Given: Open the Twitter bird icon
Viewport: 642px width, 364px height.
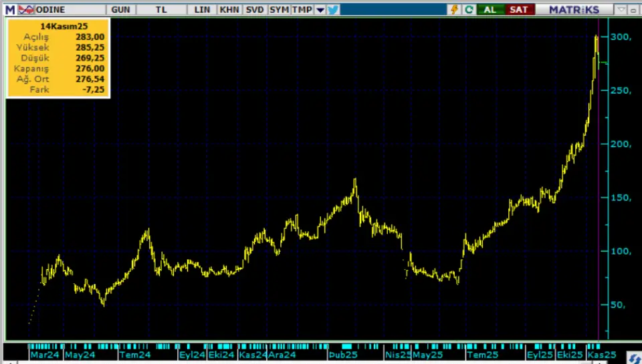Looking at the screenshot, I should (x=333, y=9).
